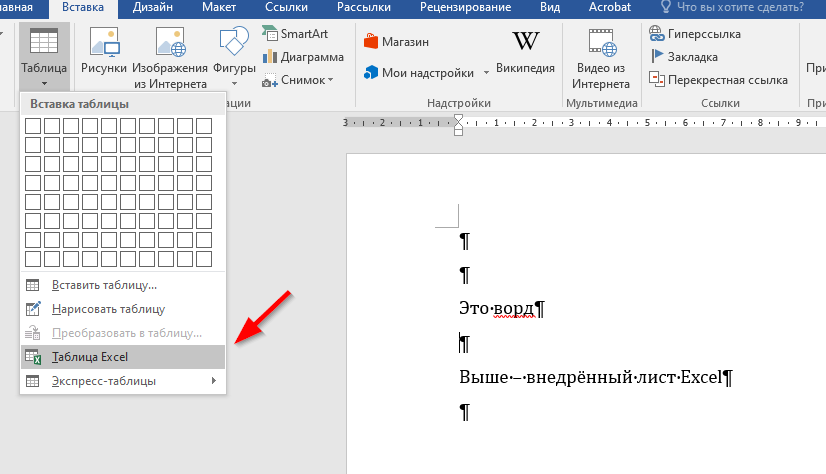Screen dimensions: 826x474
Task: Open the Экспресс-таблицы submenu
Action: click(122, 381)
